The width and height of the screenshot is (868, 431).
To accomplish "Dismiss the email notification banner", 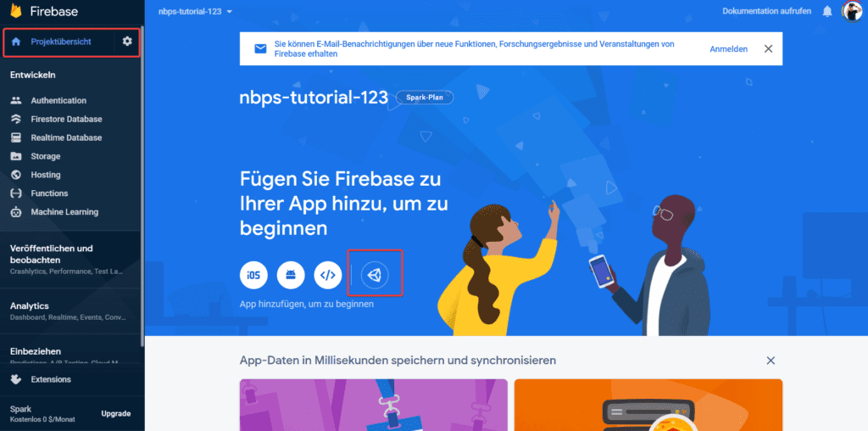I will 768,48.
